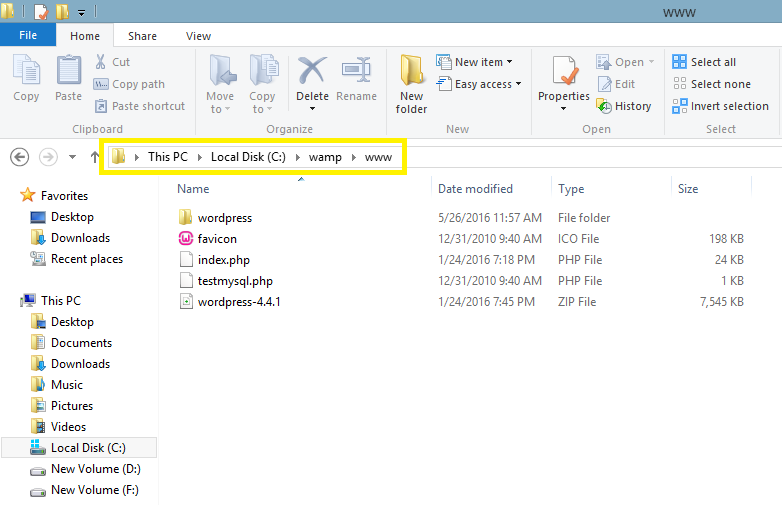This screenshot has width=782, height=505.
Task: Open New Volume (F:) drive
Action: [x=95, y=490]
